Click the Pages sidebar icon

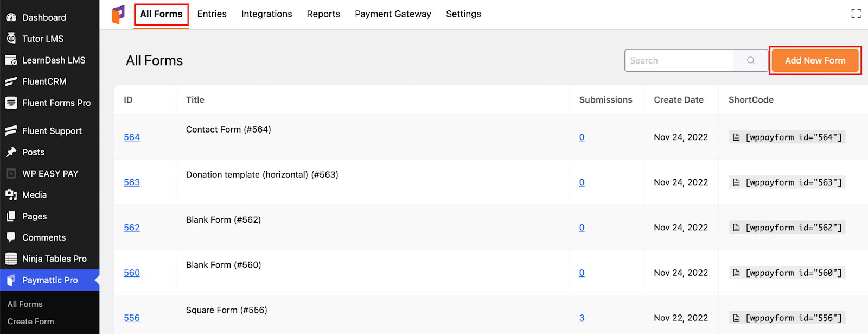pyautogui.click(x=11, y=216)
